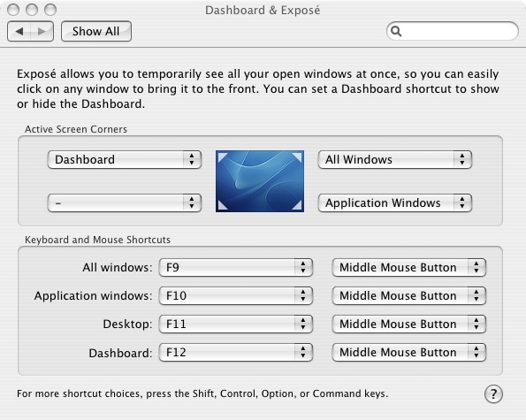Click the Active Screen Corners heading
This screenshot has width=526, height=420.
point(76,129)
